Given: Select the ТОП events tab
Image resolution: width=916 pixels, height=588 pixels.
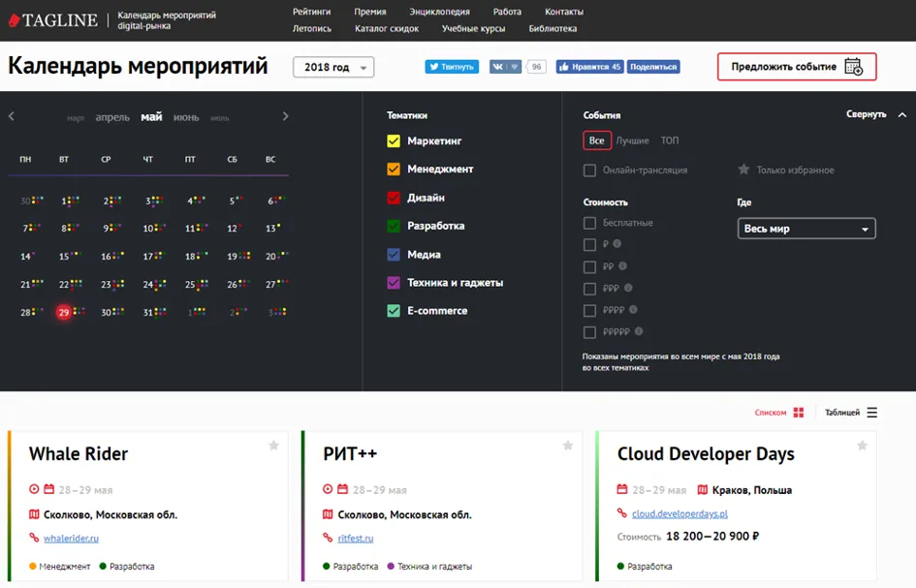Looking at the screenshot, I should coord(670,140).
